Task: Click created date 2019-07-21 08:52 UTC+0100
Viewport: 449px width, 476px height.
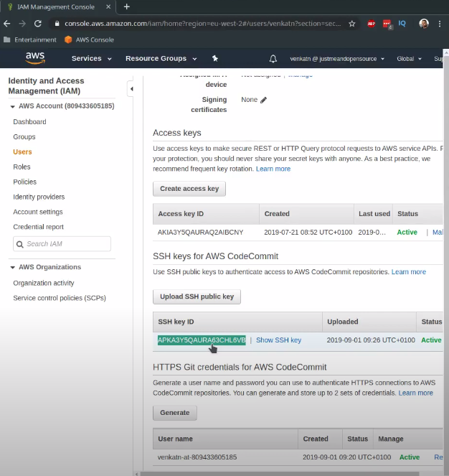Action: (x=308, y=232)
